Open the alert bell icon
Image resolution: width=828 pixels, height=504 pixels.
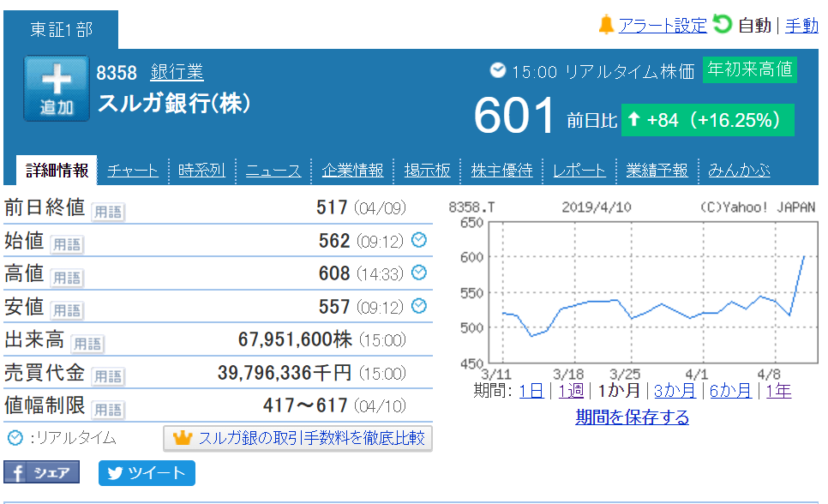click(x=606, y=25)
